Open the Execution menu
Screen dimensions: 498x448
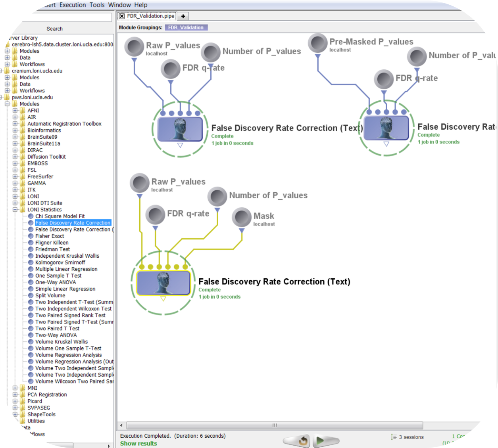pyautogui.click(x=73, y=5)
